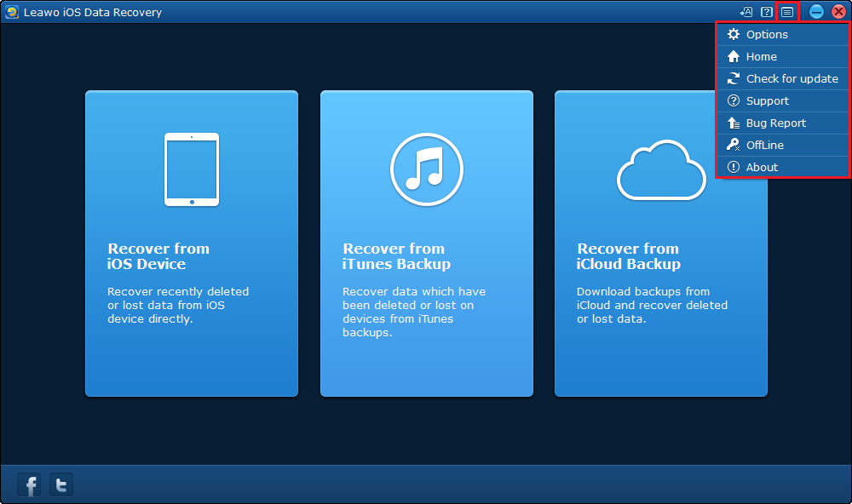
Task: Open Options from the menu
Action: tap(783, 34)
